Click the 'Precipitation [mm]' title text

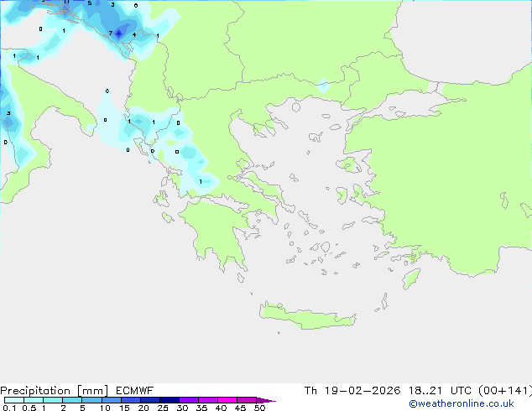pos(54,391)
